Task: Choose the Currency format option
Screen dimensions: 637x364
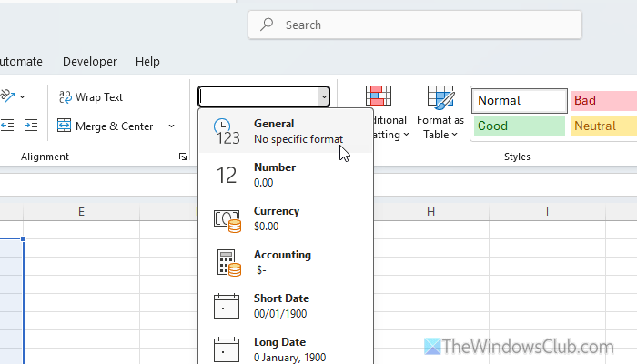Action: (x=286, y=218)
